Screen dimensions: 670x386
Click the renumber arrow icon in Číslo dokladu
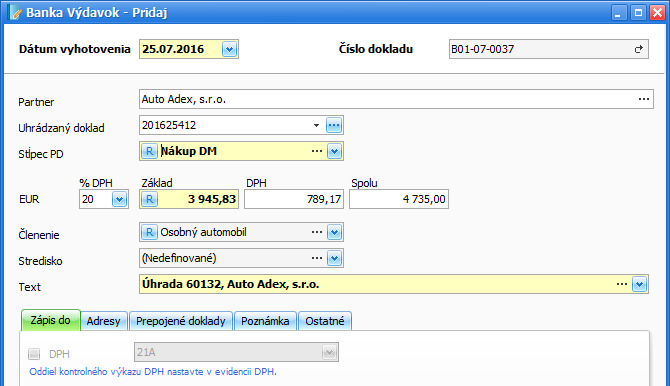pyautogui.click(x=638, y=49)
